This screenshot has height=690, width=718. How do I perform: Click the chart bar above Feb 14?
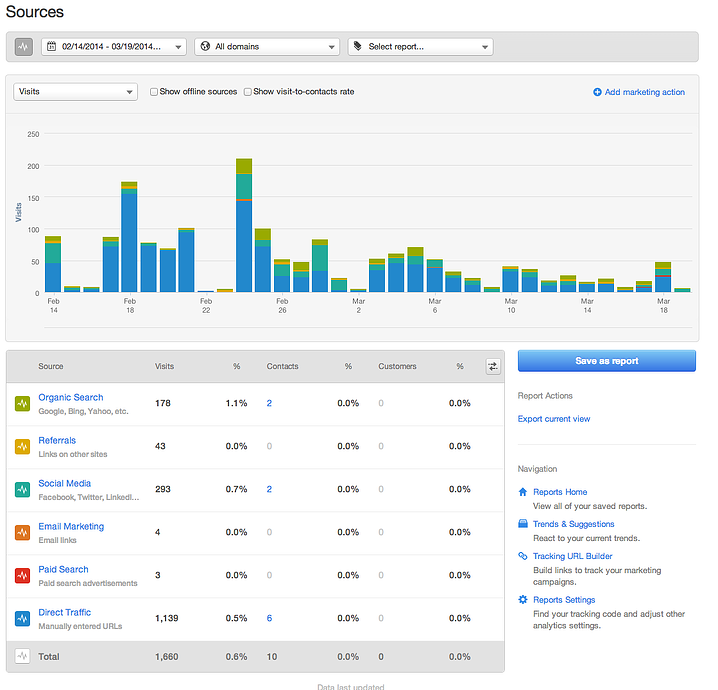click(53, 264)
